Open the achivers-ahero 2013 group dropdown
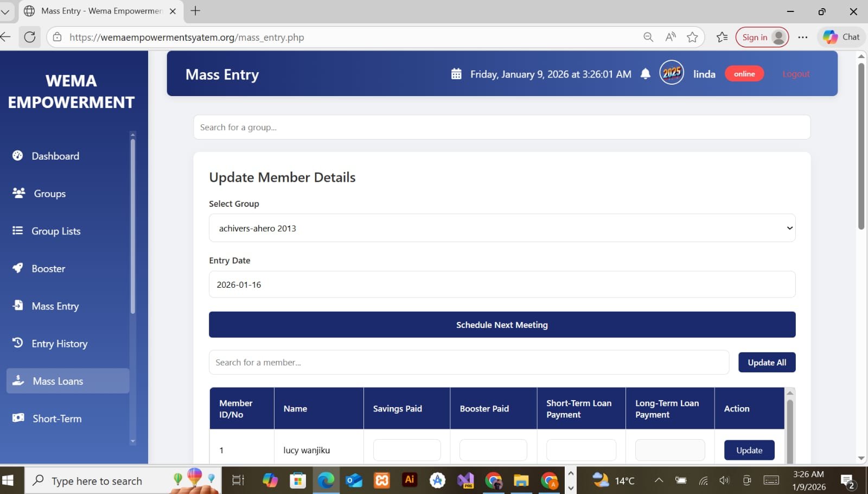This screenshot has width=868, height=494. pyautogui.click(x=502, y=228)
